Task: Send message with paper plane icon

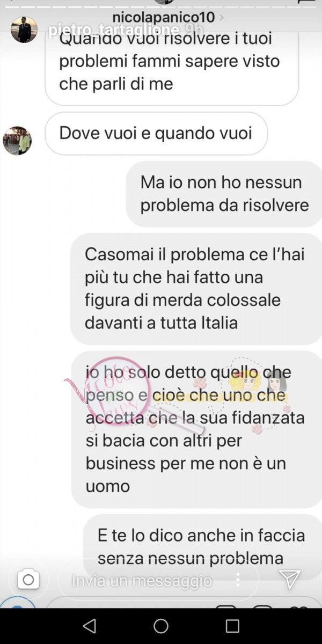Action: [289, 580]
